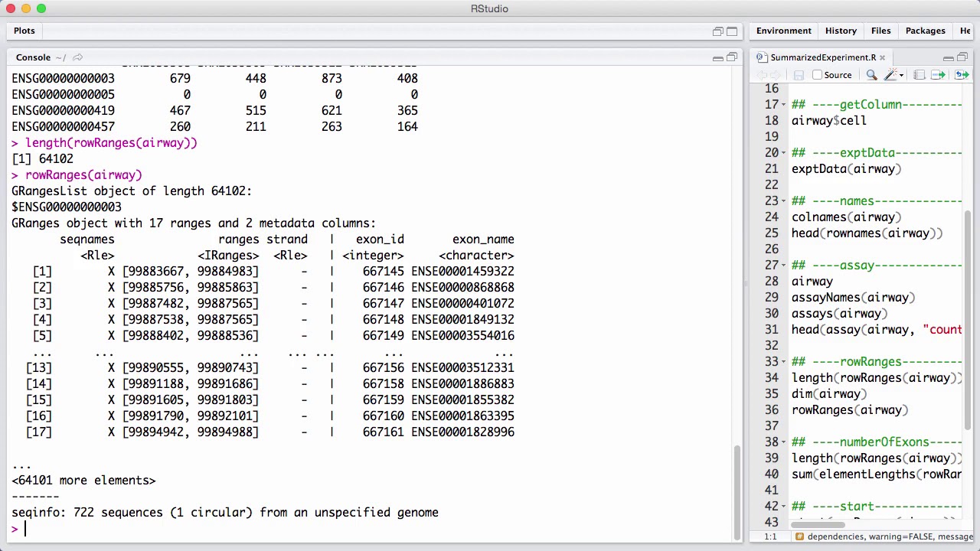Click the dim(airway) code line

(829, 394)
